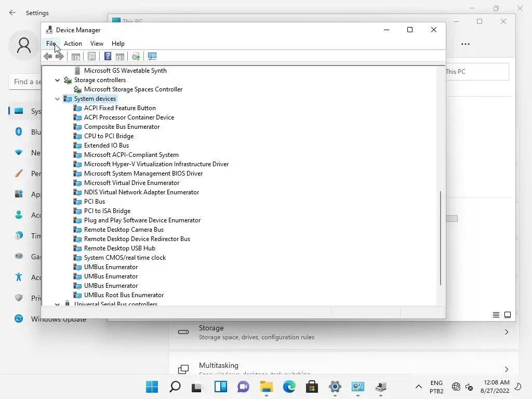Click the icon beside ACPI Fixed Feature Button
Screen dimensions: 532x399
tap(78, 108)
